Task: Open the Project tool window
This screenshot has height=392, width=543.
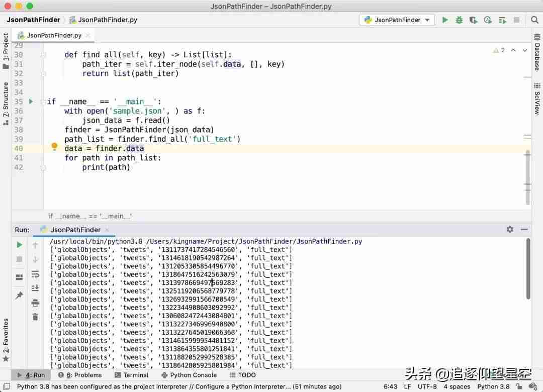Action: point(6,51)
